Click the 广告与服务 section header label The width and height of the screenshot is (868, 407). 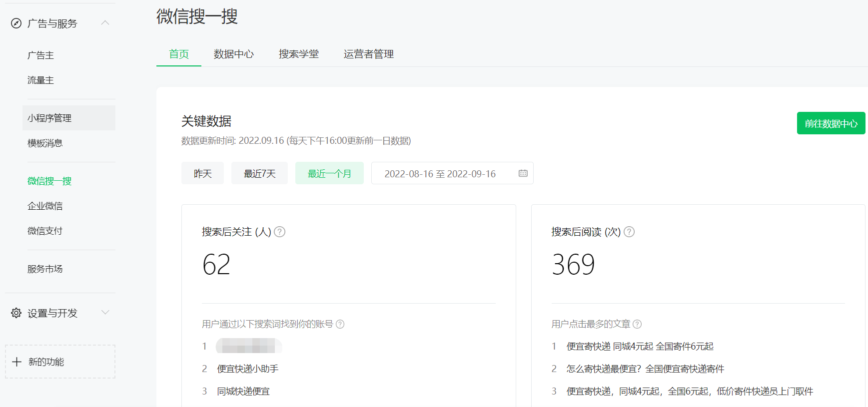[52, 23]
